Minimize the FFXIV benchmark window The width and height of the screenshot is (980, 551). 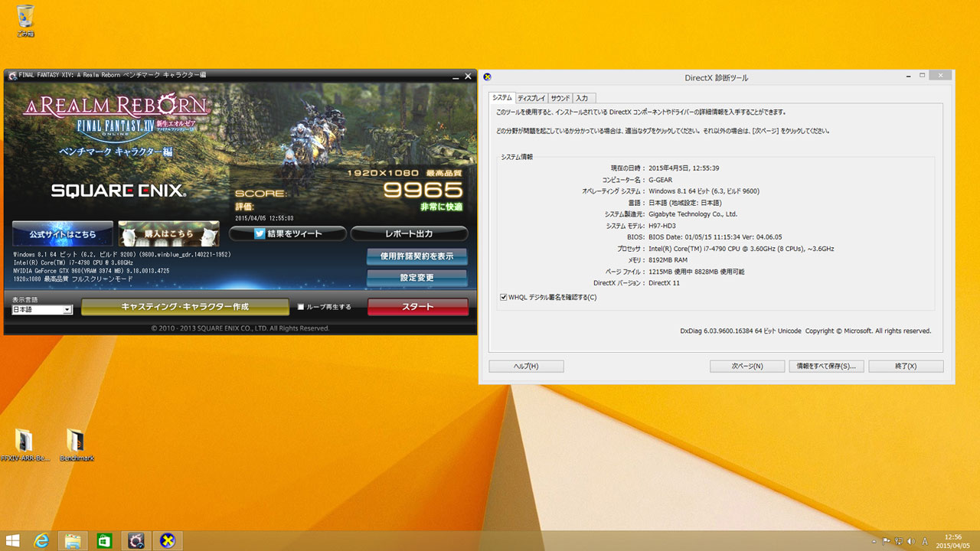click(x=454, y=76)
